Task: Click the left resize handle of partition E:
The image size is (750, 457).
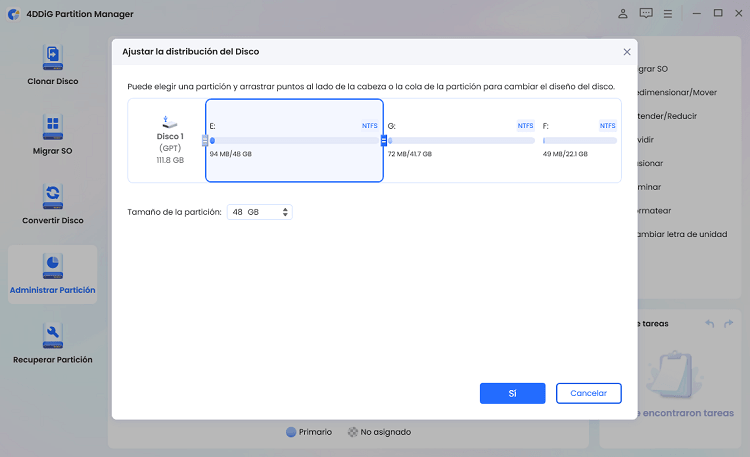Action: 205,141
